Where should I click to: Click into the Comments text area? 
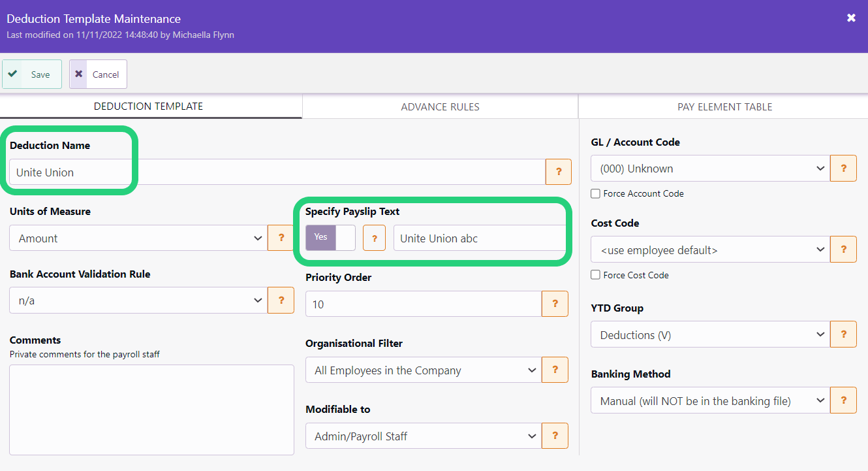pos(151,410)
